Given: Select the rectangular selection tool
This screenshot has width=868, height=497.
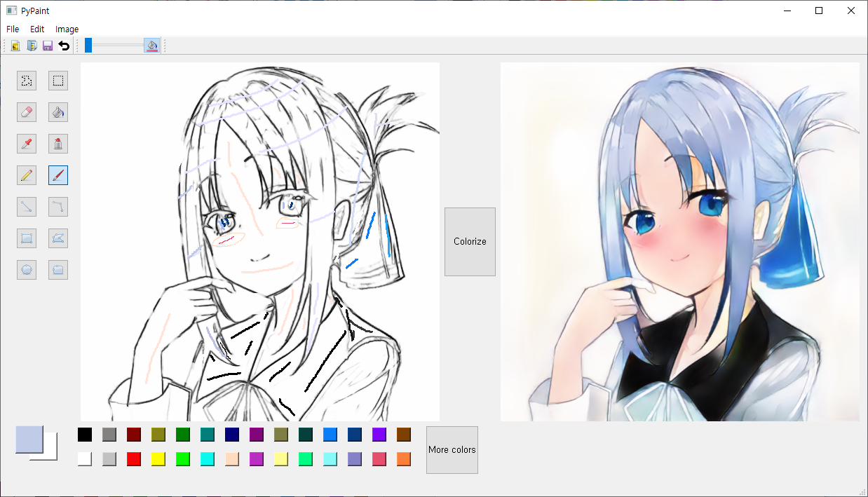Looking at the screenshot, I should click(58, 81).
